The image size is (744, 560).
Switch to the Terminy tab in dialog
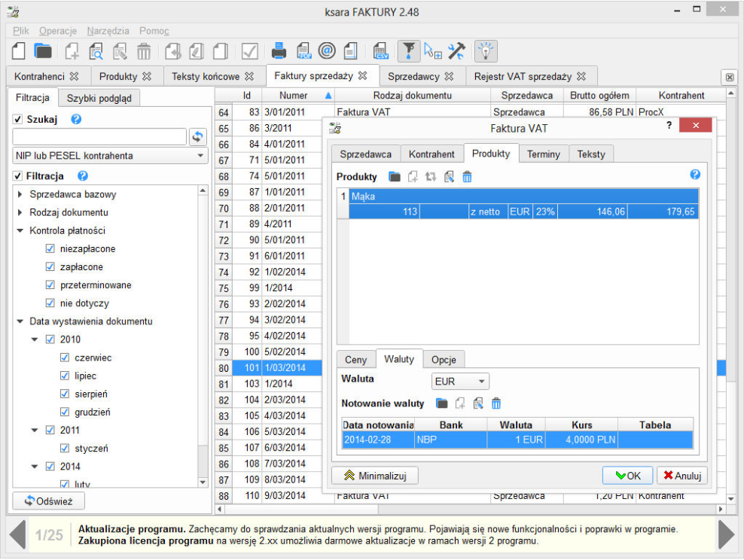coord(543,154)
